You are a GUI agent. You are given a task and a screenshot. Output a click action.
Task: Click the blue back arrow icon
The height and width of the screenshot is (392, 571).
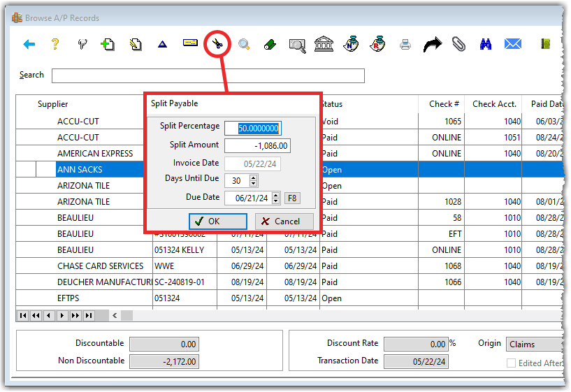pyautogui.click(x=29, y=45)
